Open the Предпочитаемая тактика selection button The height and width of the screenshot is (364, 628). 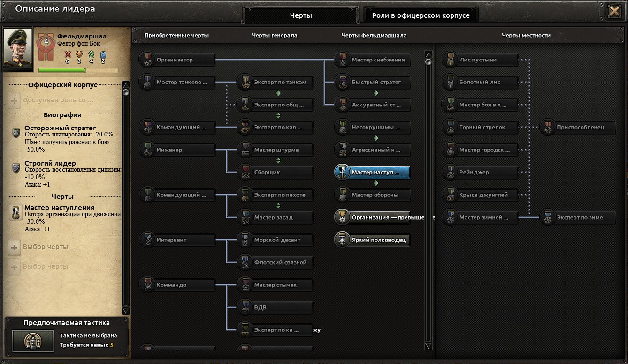(x=33, y=341)
